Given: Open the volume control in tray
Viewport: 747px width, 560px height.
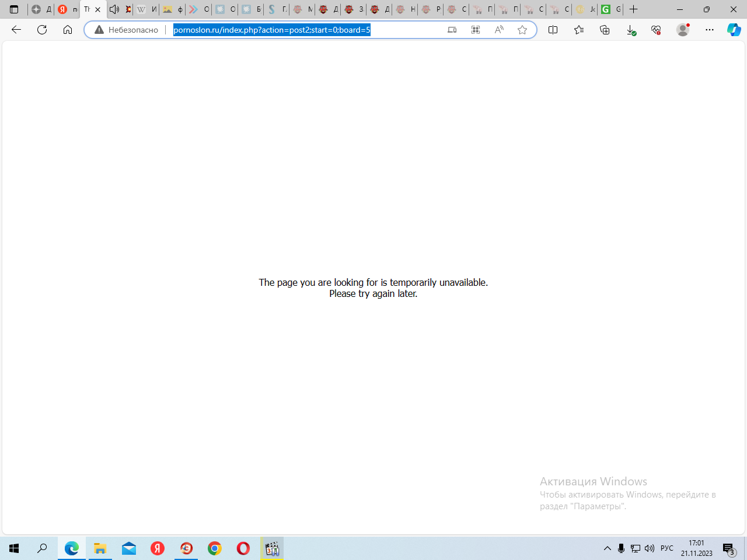Looking at the screenshot, I should point(650,548).
